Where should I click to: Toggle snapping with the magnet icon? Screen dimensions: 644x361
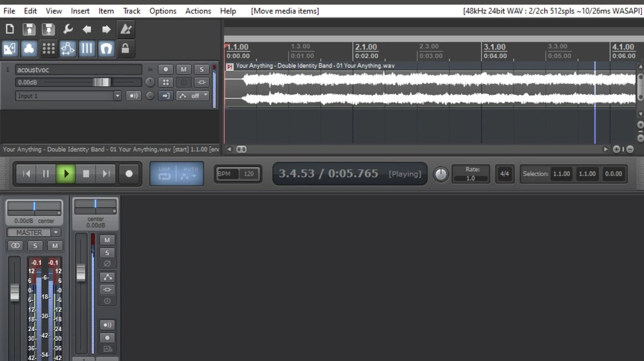pyautogui.click(x=106, y=48)
